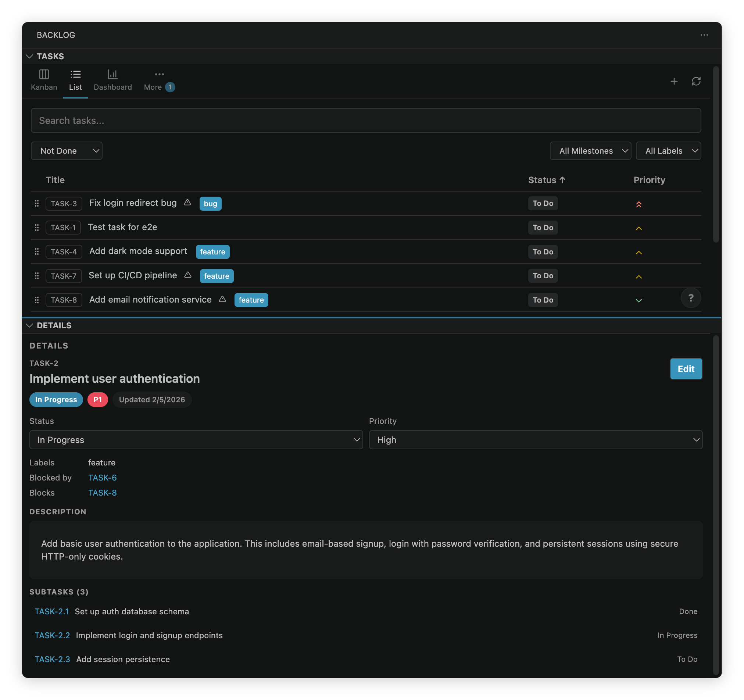Screen dimensions: 744x700
Task: Click the TASK-3 ID badge
Action: pos(64,204)
